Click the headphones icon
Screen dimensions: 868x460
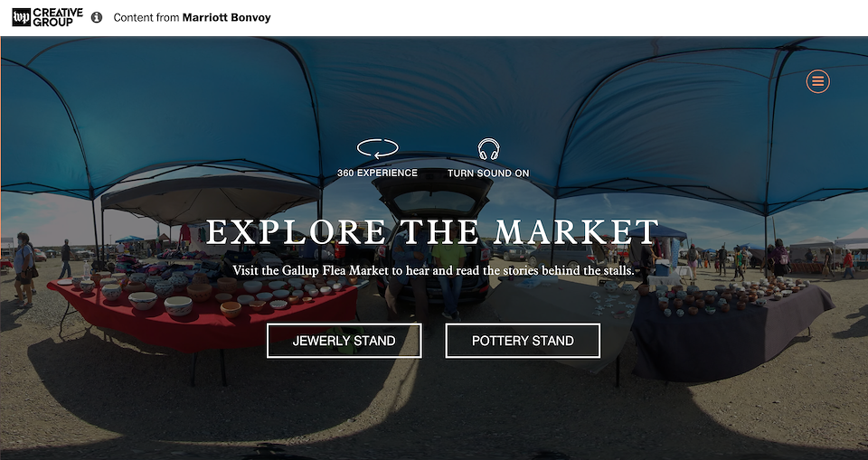click(x=488, y=149)
